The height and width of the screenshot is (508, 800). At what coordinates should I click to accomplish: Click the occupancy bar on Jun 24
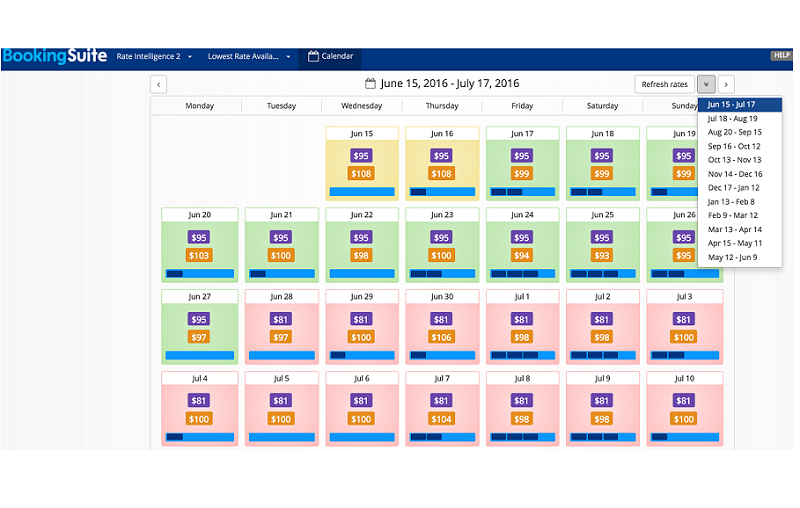click(521, 273)
